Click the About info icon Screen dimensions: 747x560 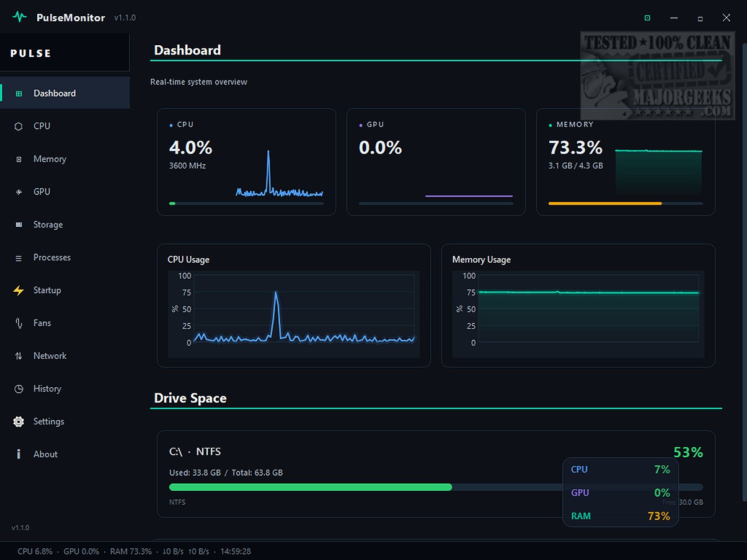click(x=19, y=455)
